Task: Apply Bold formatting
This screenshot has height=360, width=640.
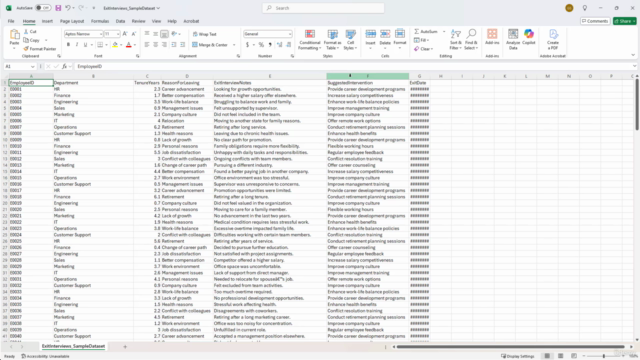Action: pos(68,44)
